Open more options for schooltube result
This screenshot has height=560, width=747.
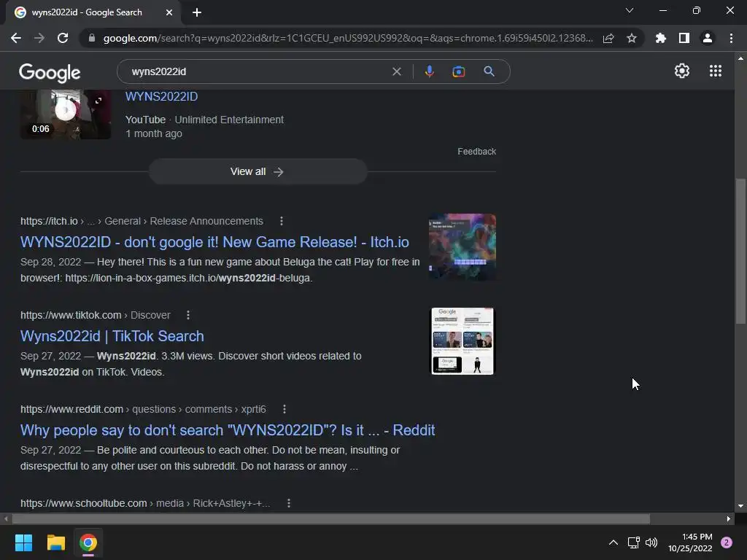(x=289, y=503)
